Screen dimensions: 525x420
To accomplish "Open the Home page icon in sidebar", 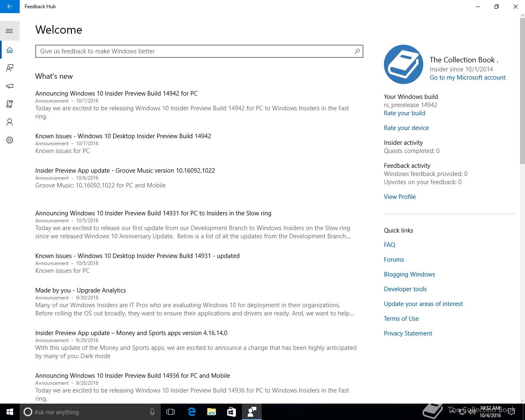I will [10, 50].
